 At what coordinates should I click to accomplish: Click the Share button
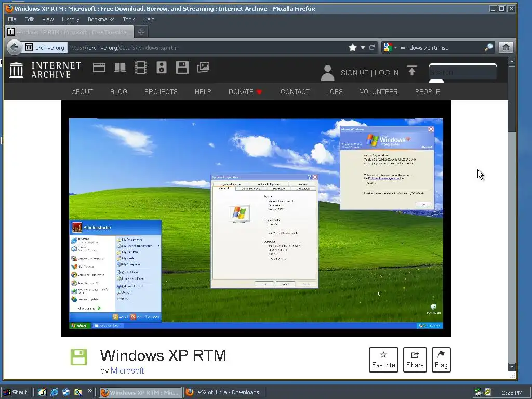[415, 360]
